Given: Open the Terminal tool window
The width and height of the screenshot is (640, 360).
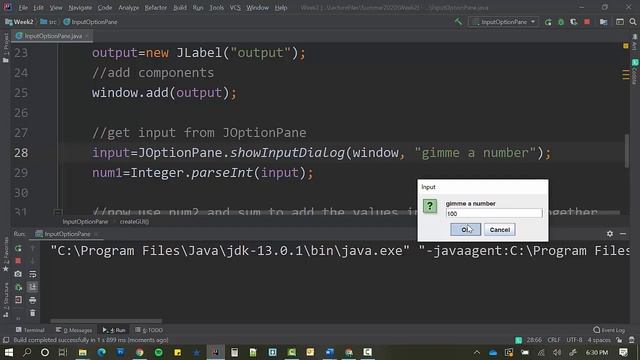Looking at the screenshot, I should [x=30, y=330].
